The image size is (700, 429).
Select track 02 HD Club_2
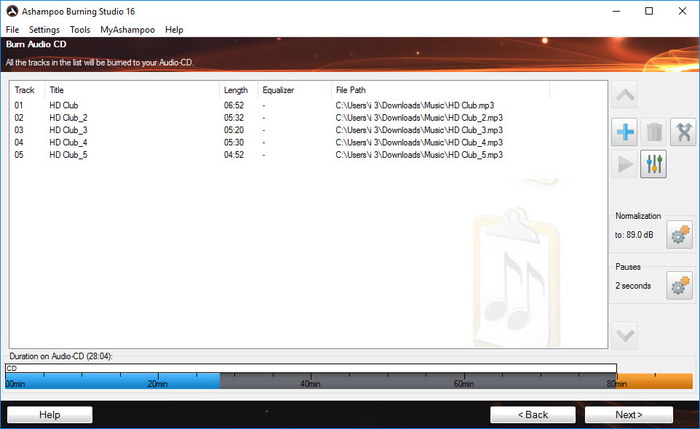pos(308,118)
